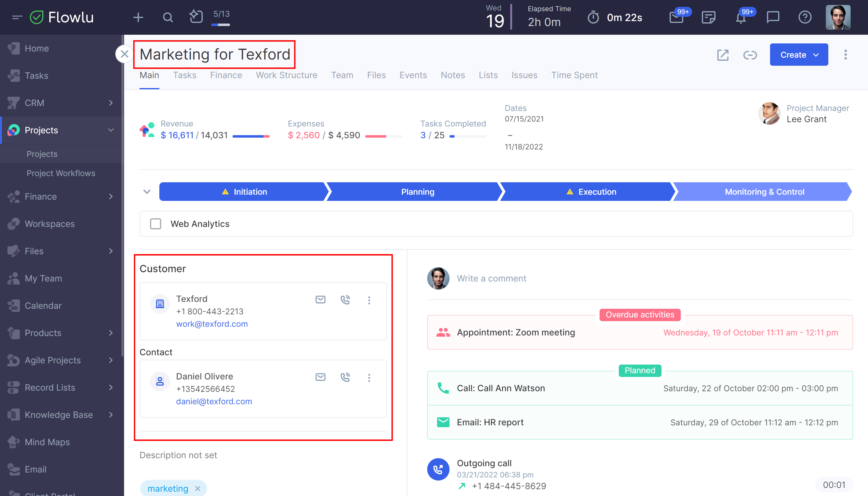Expand the CRM sidebar menu
Screen dimensions: 868x496
pyautogui.click(x=111, y=103)
